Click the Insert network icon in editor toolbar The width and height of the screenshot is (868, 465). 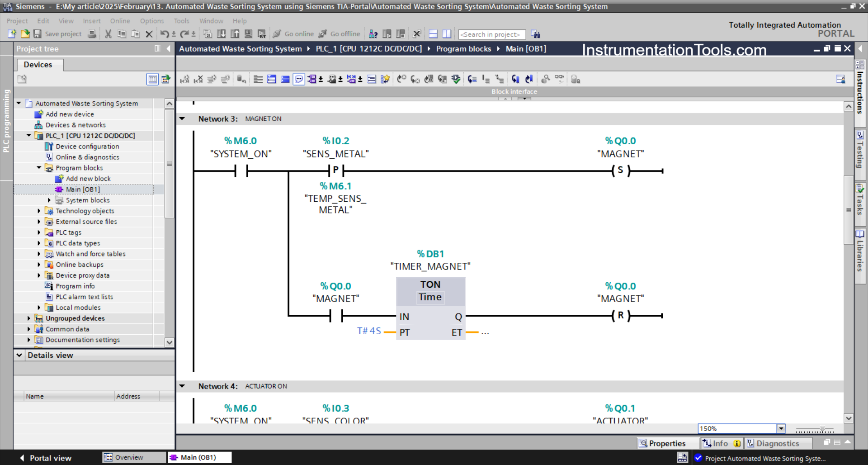(184, 79)
